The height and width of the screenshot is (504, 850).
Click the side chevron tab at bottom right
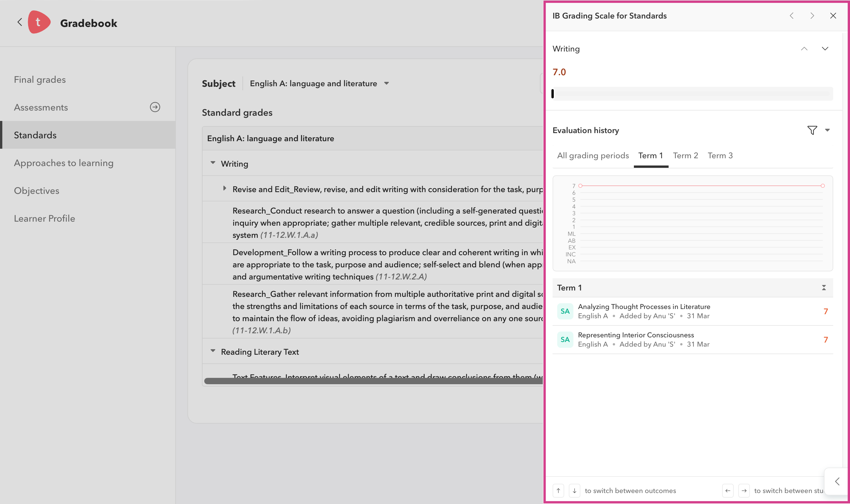pyautogui.click(x=837, y=481)
